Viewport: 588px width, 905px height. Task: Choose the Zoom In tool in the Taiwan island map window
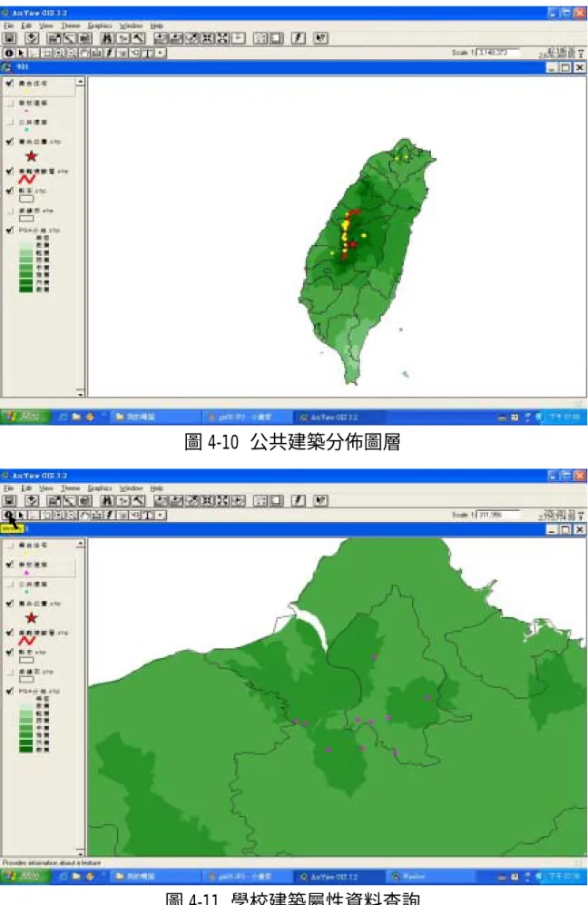(x=59, y=53)
